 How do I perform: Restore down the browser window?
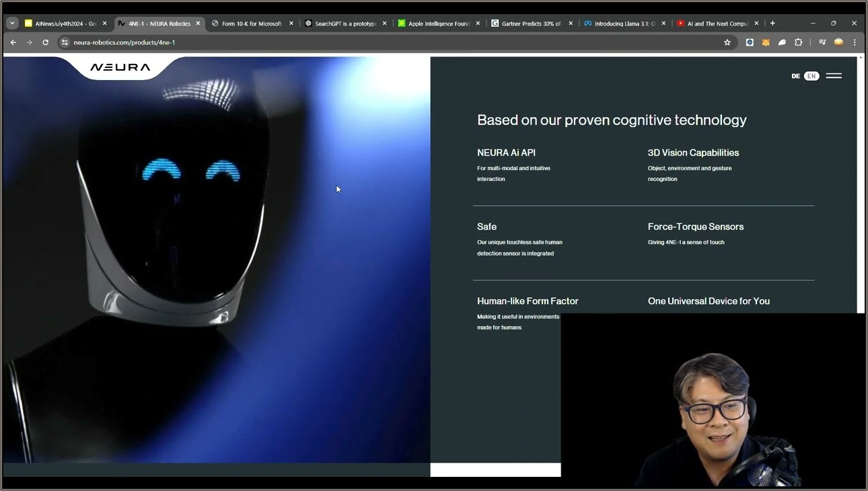pos(833,23)
